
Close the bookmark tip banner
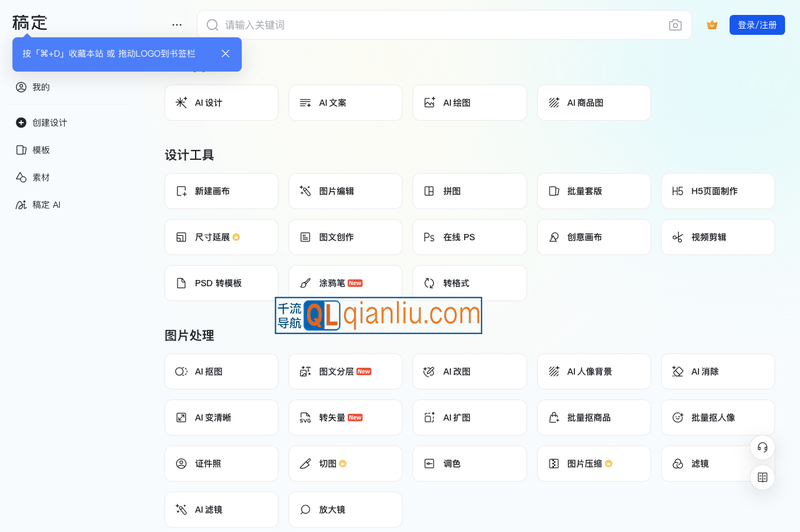point(226,54)
